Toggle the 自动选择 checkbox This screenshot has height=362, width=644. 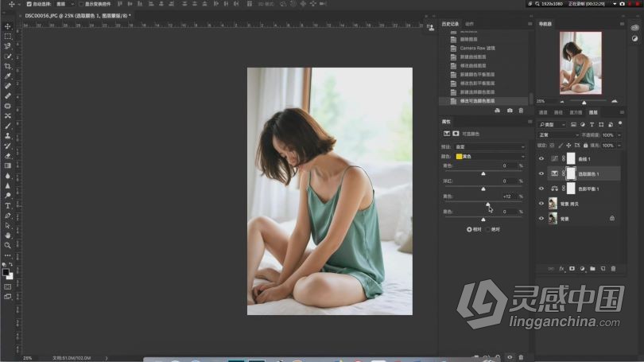tap(29, 4)
